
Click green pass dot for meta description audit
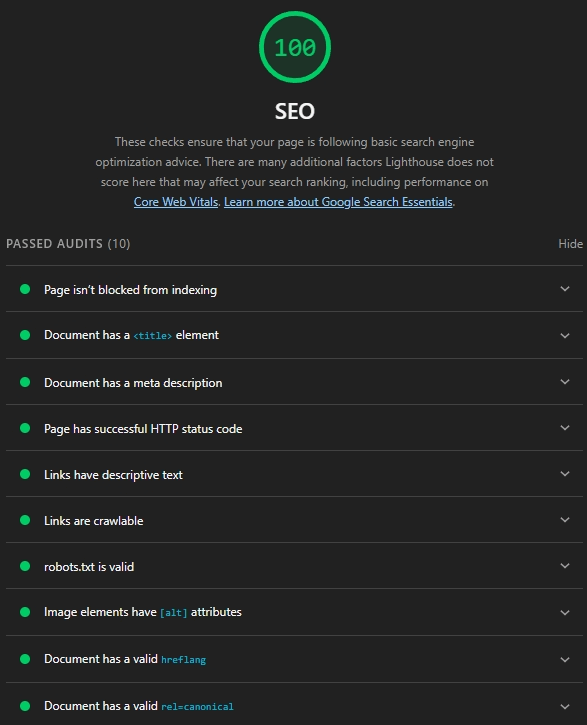(x=25, y=382)
